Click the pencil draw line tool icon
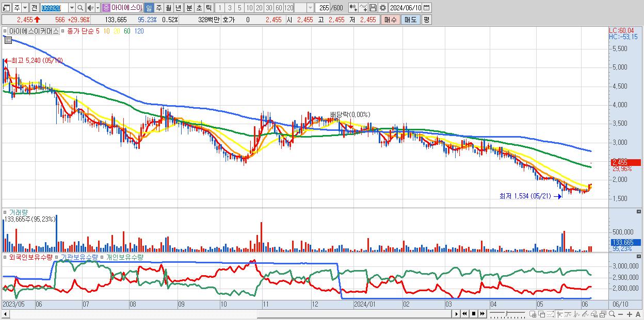Viewport: 644px width, 320px height. [x=585, y=314]
